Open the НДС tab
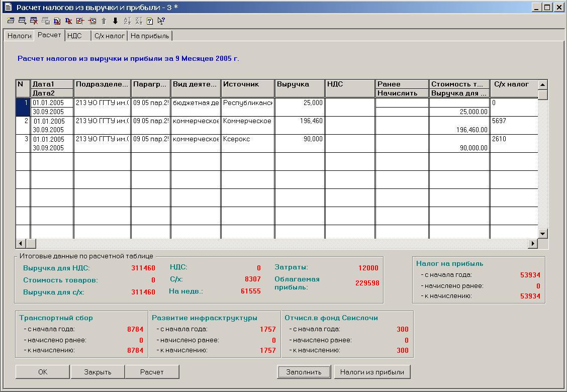 point(74,36)
